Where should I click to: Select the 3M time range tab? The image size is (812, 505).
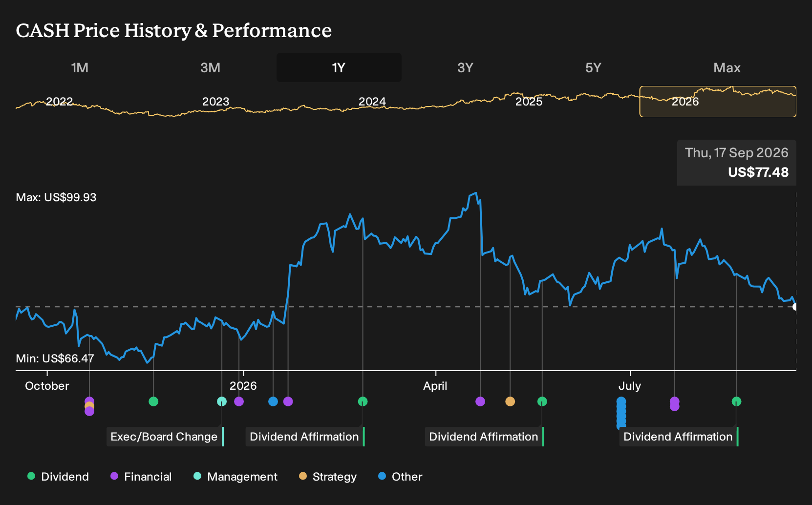point(210,68)
